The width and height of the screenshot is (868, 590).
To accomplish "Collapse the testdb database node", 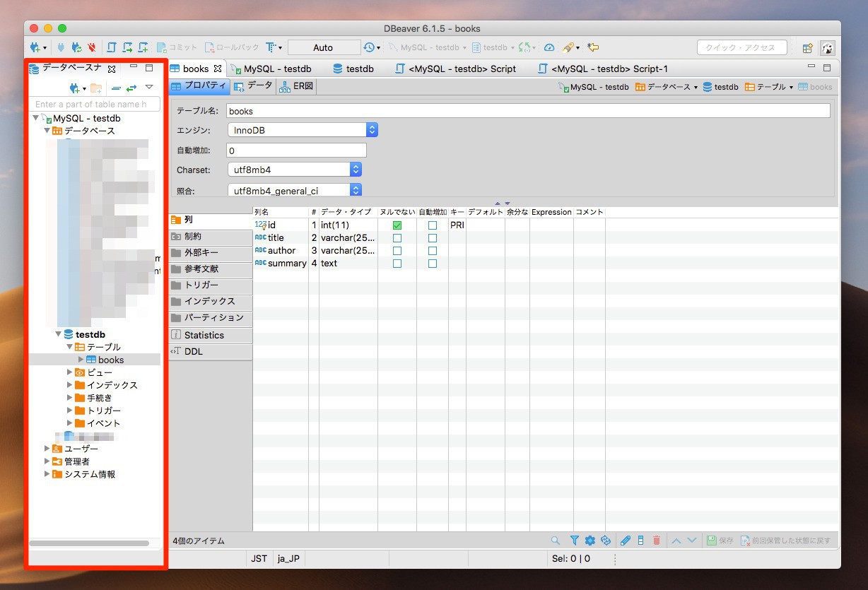I will click(59, 334).
